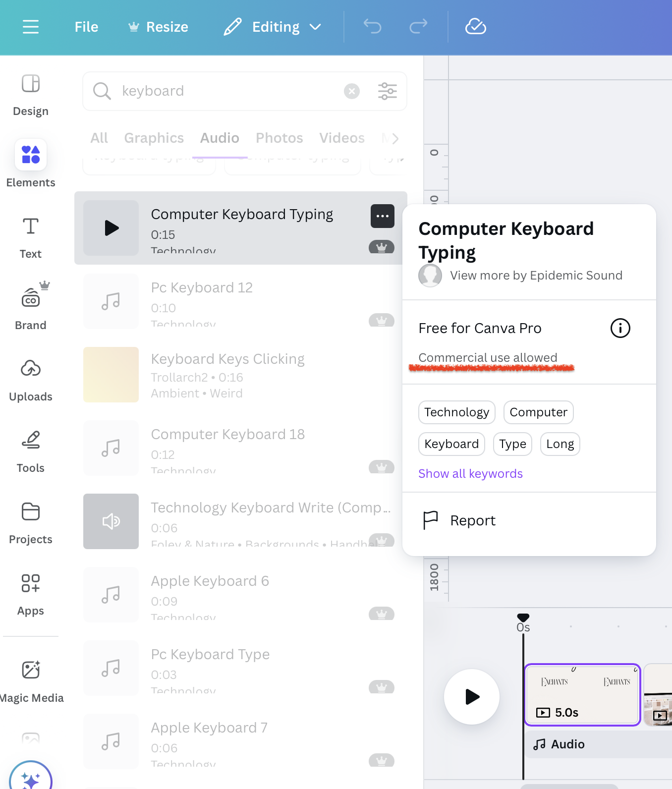Click the Pro crown badge on Pc Keyboard 12
This screenshot has height=789, width=672.
[382, 320]
